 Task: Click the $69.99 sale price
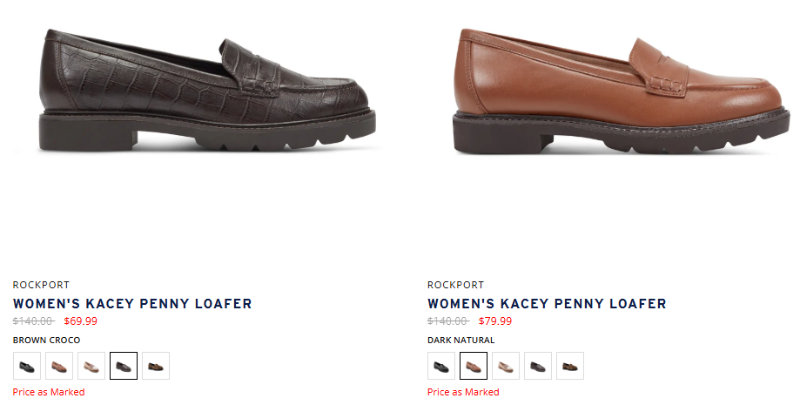coord(81,321)
